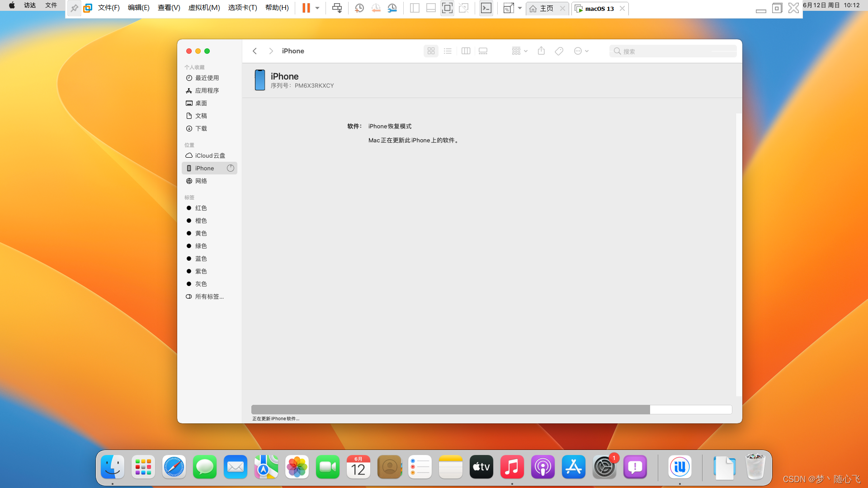This screenshot has width=868, height=488.
Task: Select the Orange tag
Action: 209,221
